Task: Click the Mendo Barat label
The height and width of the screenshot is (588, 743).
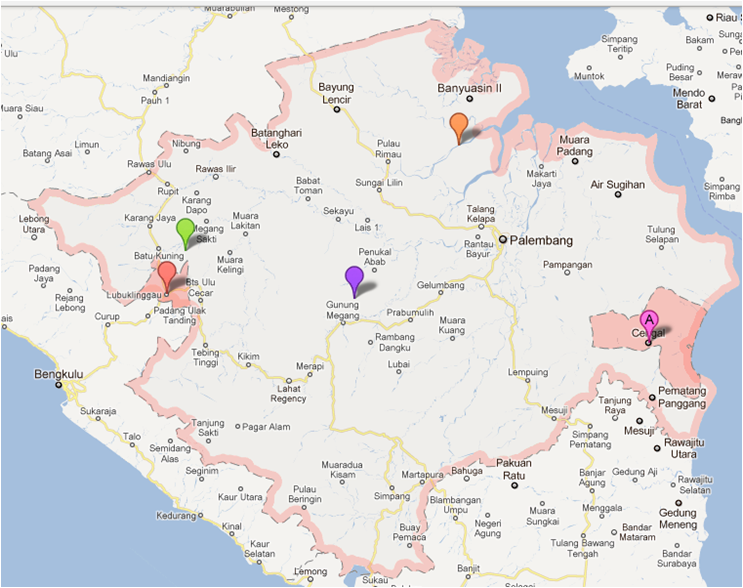Action: click(x=689, y=99)
